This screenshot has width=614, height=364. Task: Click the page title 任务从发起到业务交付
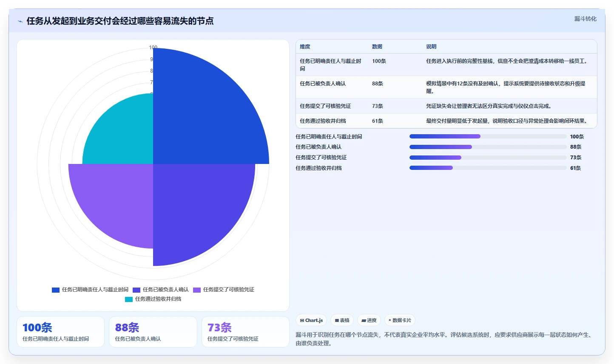click(x=120, y=21)
